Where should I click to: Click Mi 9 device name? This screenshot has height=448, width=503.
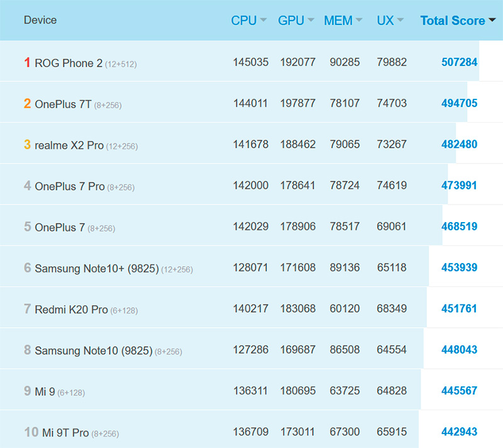(x=45, y=391)
